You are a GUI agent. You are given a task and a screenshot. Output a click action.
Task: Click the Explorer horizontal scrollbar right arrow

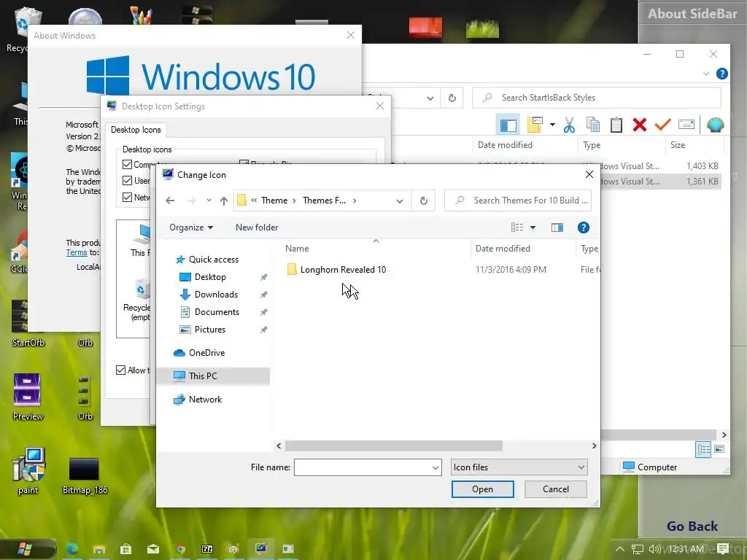(724, 435)
